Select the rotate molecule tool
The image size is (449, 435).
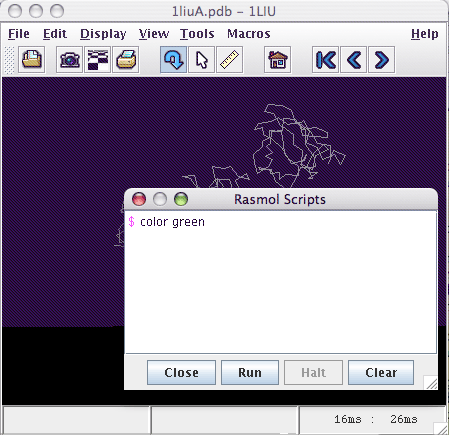[173, 60]
